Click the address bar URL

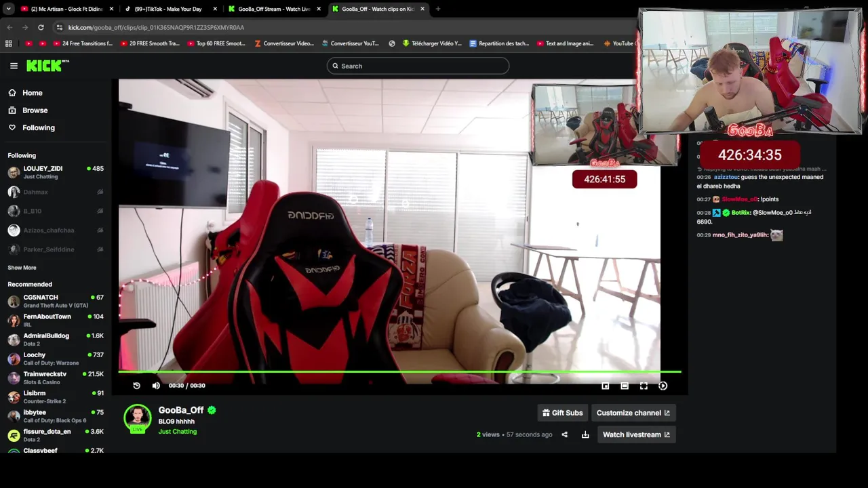pos(156,27)
